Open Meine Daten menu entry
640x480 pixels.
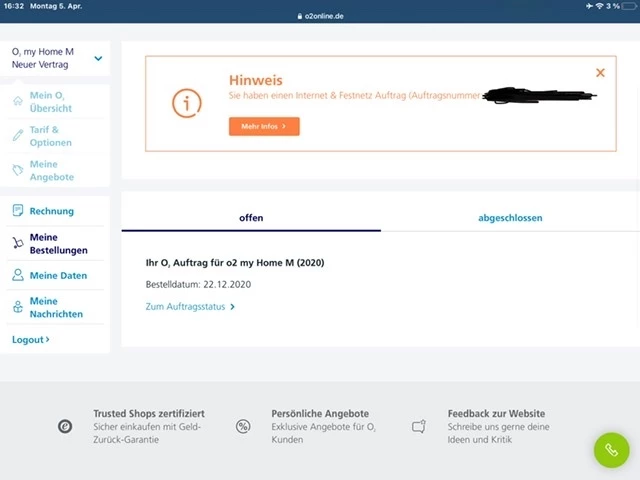[x=56, y=276]
